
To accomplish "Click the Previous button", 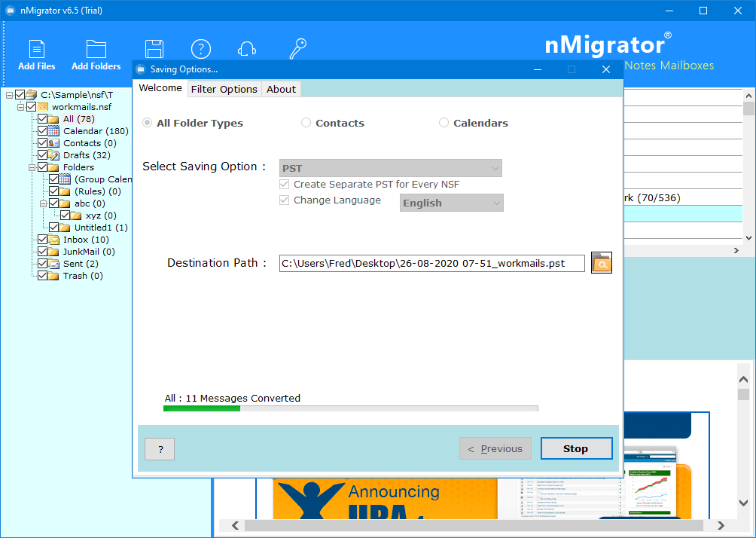I will click(495, 449).
